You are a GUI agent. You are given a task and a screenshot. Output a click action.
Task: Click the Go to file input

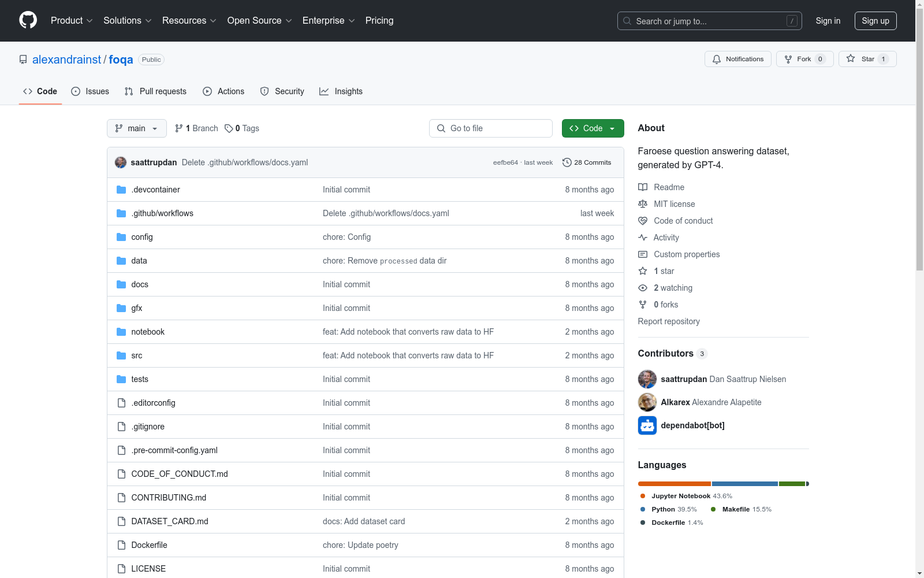coord(491,128)
